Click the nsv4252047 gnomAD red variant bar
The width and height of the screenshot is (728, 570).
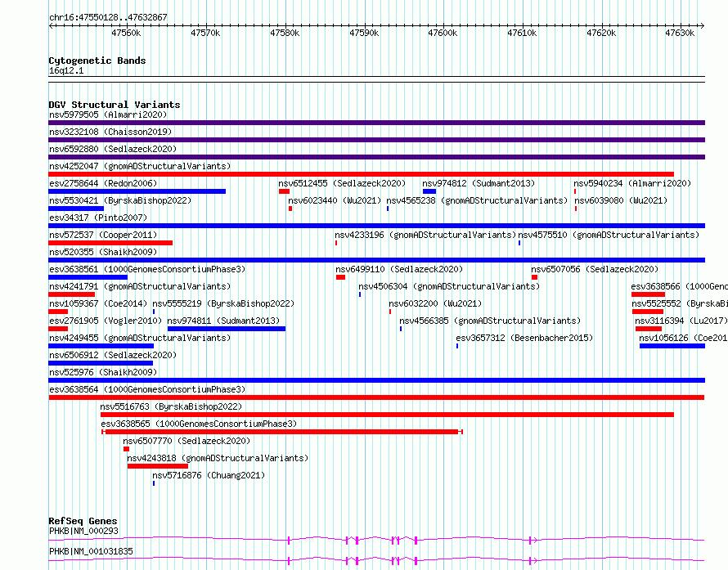coord(361,174)
